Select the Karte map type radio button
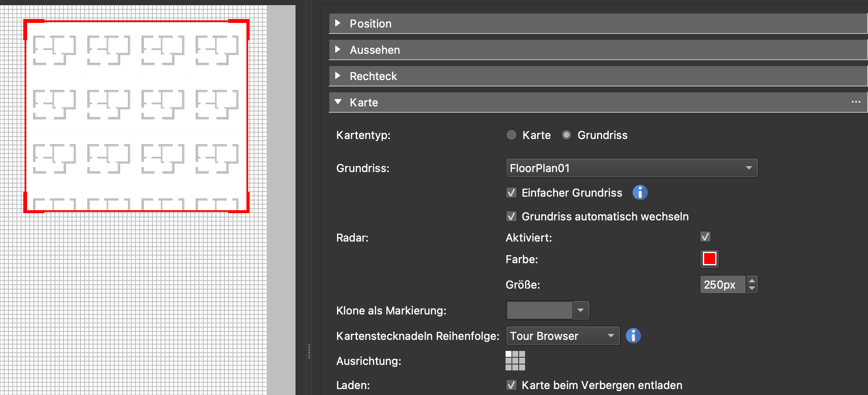The width and height of the screenshot is (868, 395). click(x=511, y=135)
